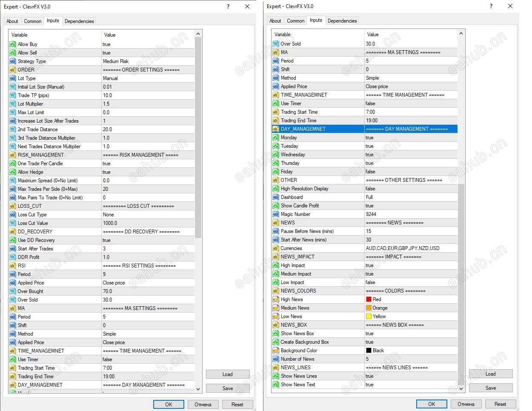The image size is (532, 411).
Task: Click the Allow Buy row icon in left window
Action: 12,44
